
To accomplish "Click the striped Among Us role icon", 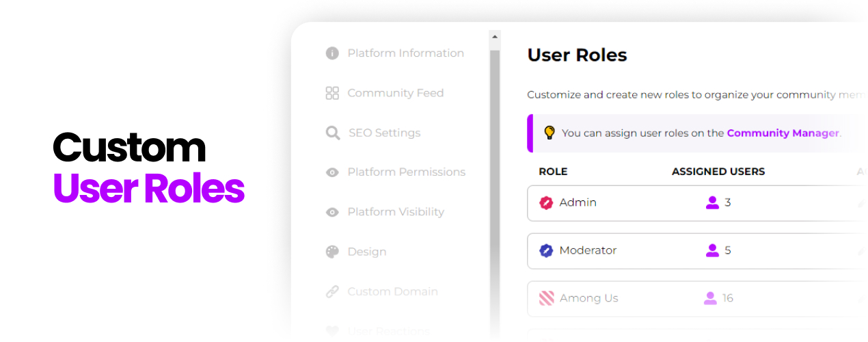I will 546,298.
